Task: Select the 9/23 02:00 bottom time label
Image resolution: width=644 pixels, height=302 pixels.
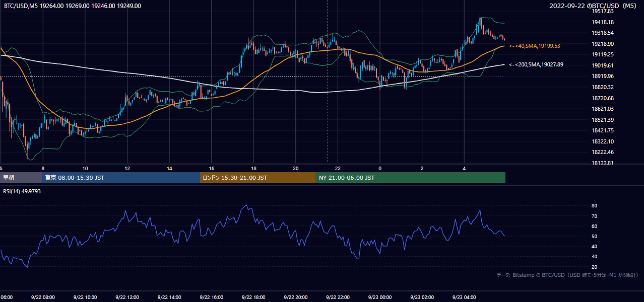Action: (x=422, y=297)
